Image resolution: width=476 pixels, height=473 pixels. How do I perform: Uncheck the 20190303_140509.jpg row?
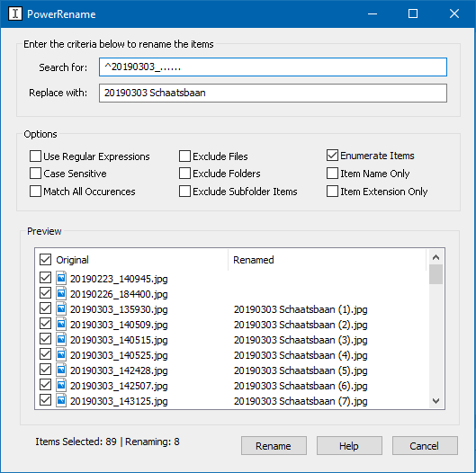tap(45, 324)
